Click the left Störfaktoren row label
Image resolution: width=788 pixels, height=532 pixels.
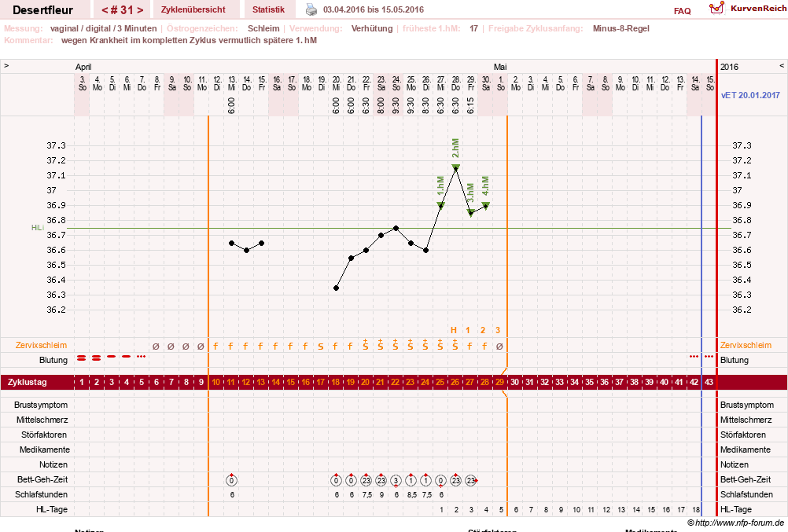pyautogui.click(x=44, y=435)
